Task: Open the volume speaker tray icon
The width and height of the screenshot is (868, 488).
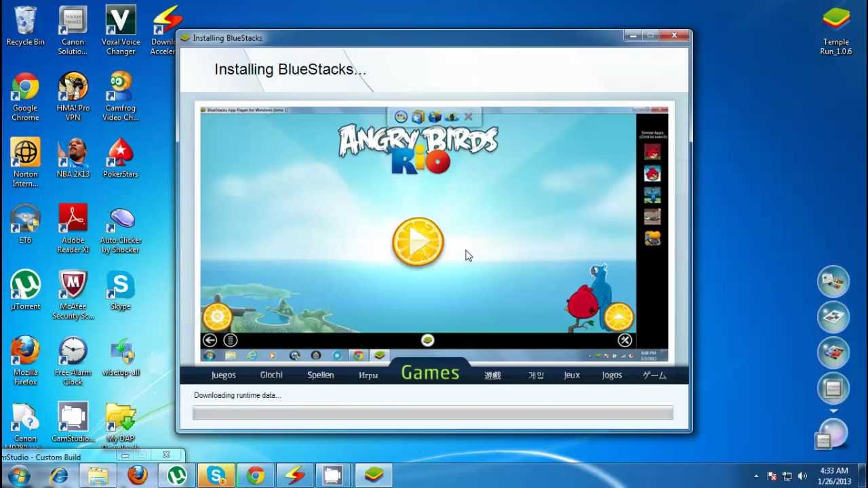Action: 803,476
